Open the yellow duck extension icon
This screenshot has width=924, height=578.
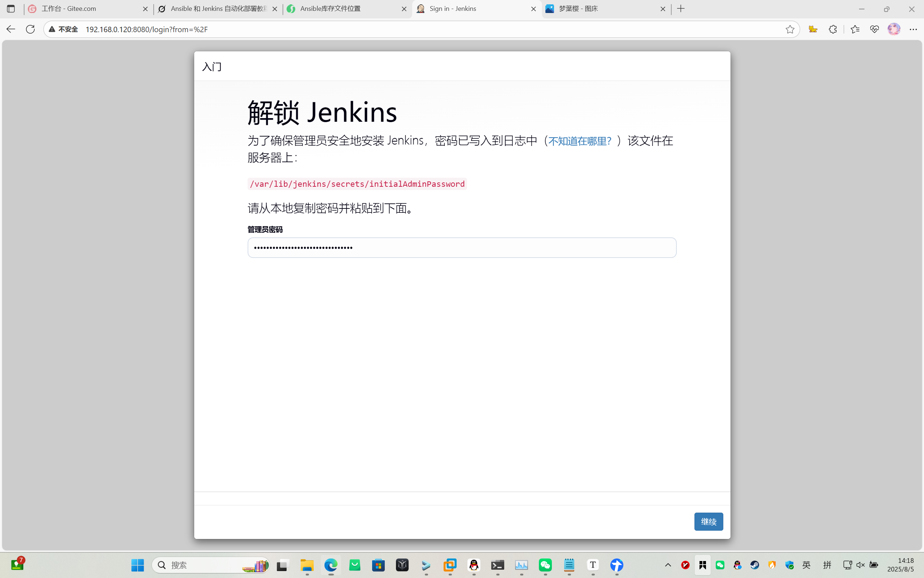tap(813, 29)
